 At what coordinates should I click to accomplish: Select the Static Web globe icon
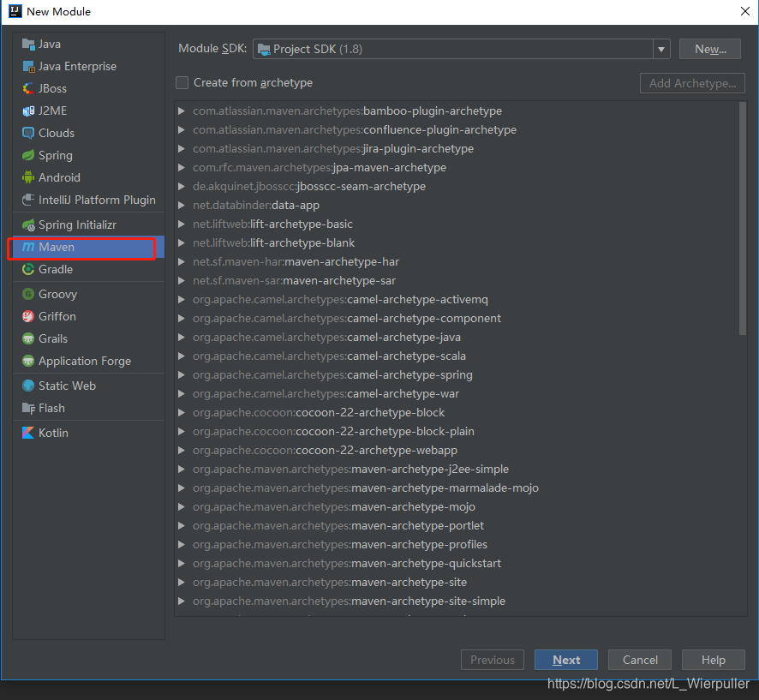[28, 386]
